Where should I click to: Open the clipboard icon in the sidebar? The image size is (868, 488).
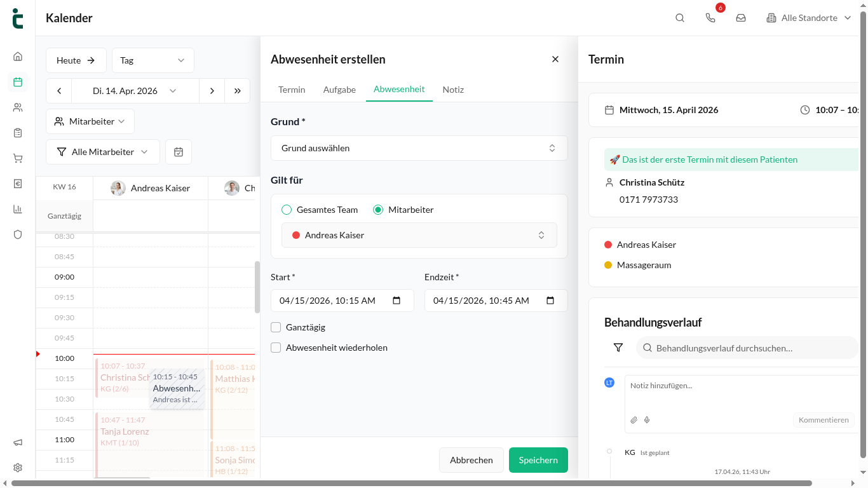(x=18, y=133)
